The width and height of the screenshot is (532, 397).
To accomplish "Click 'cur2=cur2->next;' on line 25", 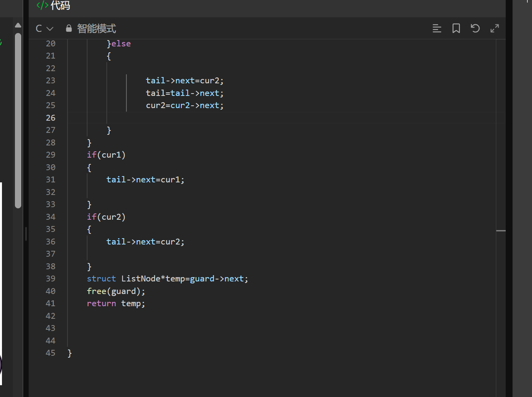I will 185,105.
